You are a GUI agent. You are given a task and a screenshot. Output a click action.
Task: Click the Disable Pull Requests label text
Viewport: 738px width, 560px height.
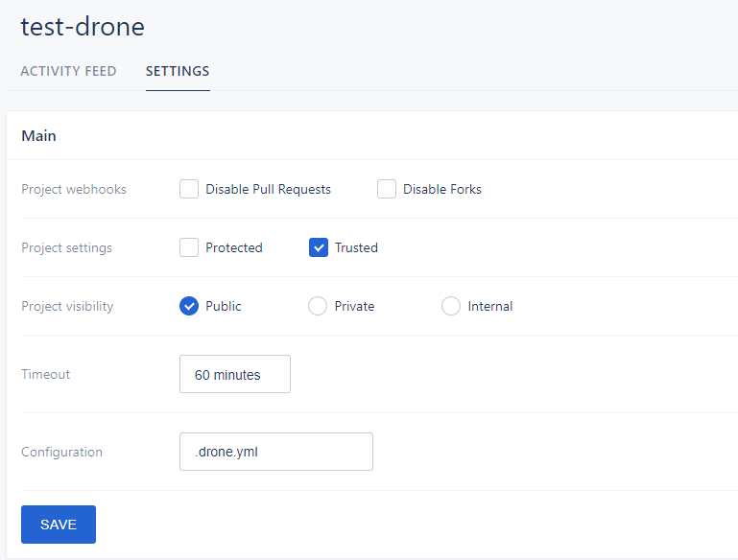point(269,189)
